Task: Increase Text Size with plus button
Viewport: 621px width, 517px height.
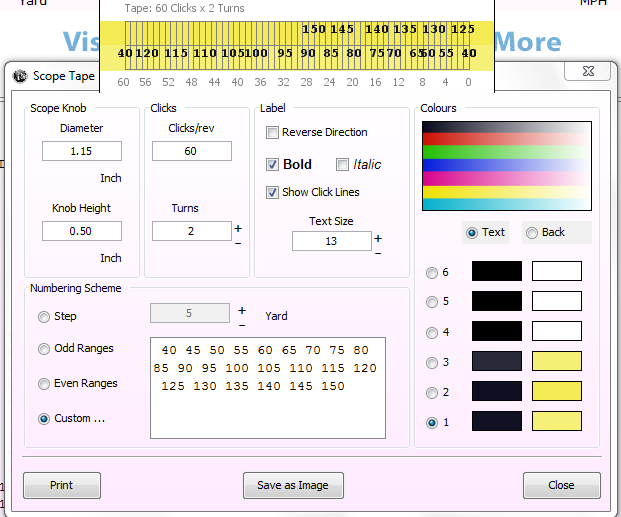Action: pyautogui.click(x=378, y=238)
